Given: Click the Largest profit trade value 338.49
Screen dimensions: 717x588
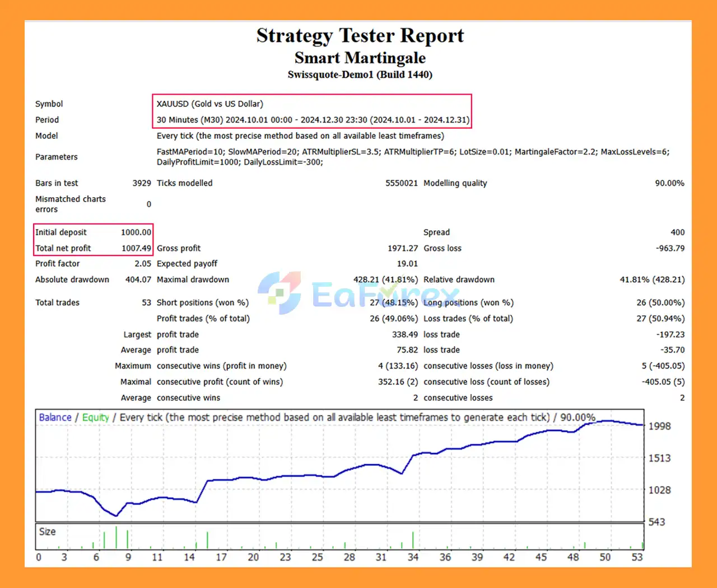Looking at the screenshot, I should coord(404,334).
